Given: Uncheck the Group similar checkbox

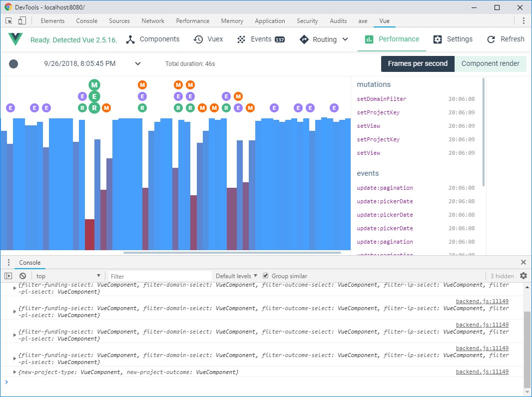Looking at the screenshot, I should point(266,276).
